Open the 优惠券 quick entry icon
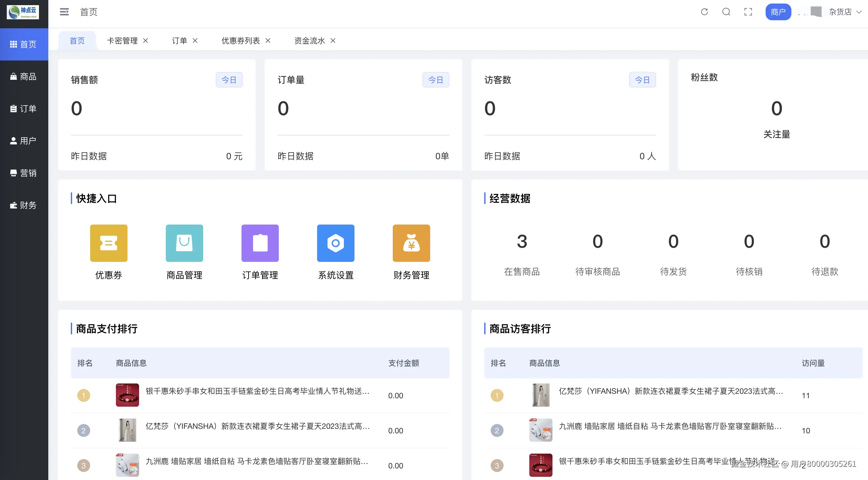868x480 pixels. (x=108, y=243)
